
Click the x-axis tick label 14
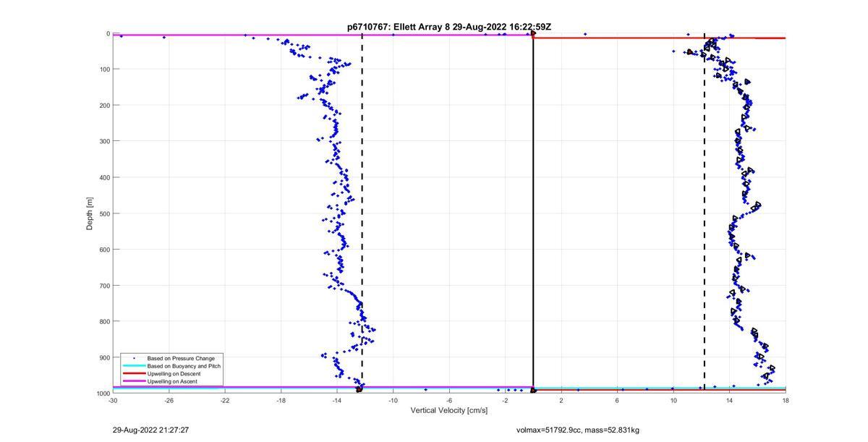729,400
